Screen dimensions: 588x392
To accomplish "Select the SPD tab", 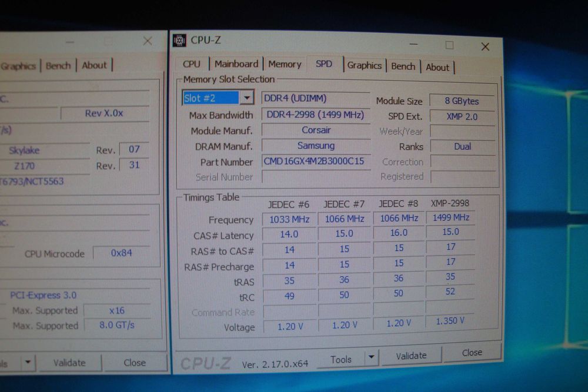I will [x=324, y=64].
